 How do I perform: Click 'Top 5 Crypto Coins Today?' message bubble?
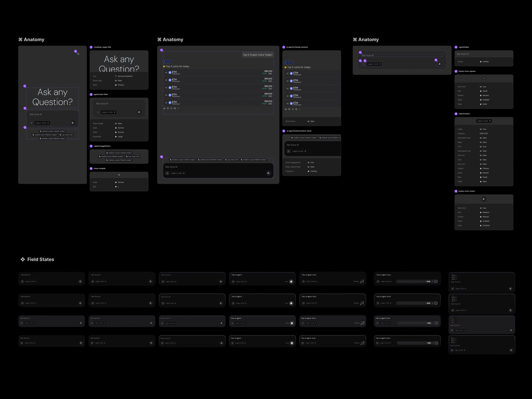coord(258,55)
